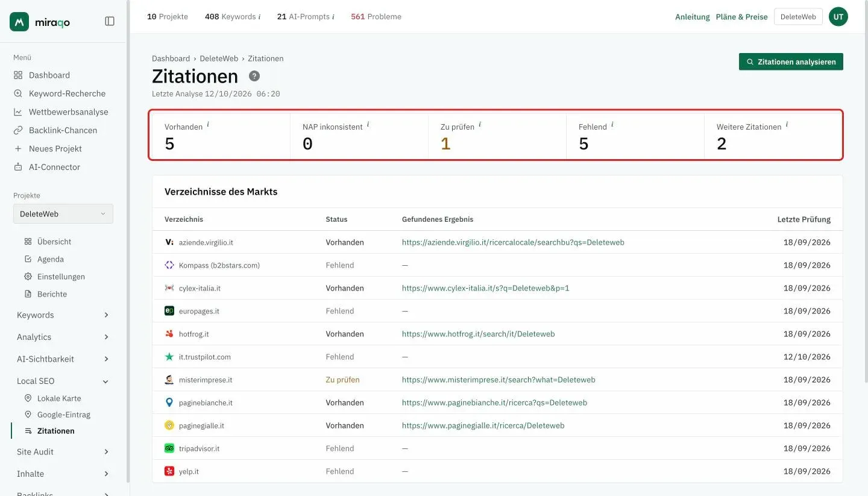This screenshot has height=496, width=868.
Task: Open the Lokale Karte page
Action: tap(59, 398)
